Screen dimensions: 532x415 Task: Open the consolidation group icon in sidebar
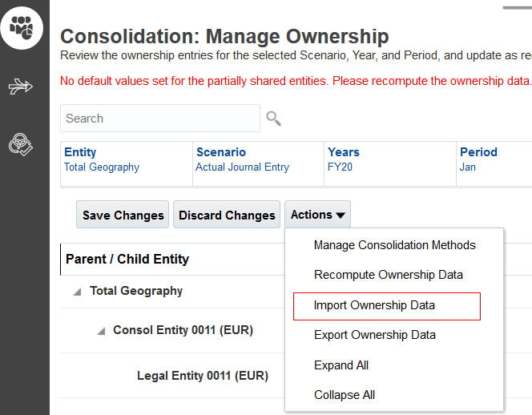click(x=21, y=29)
